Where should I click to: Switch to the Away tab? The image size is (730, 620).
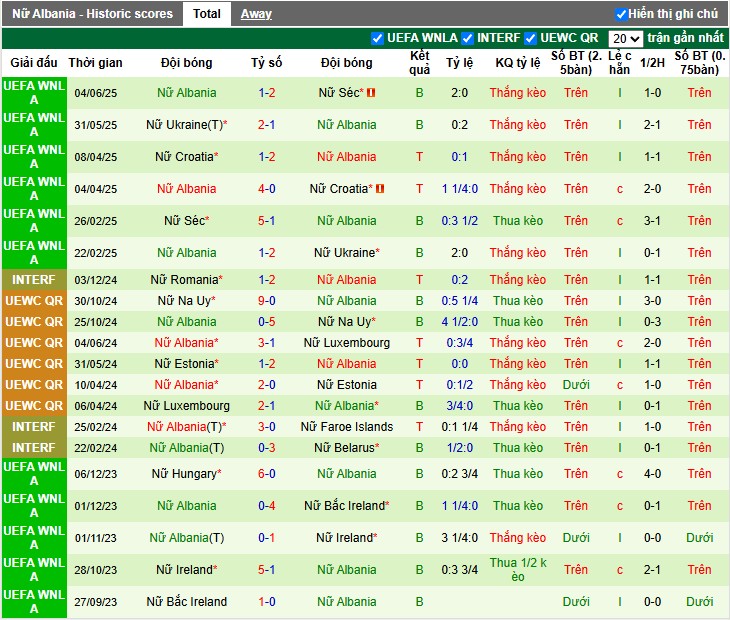pos(256,14)
